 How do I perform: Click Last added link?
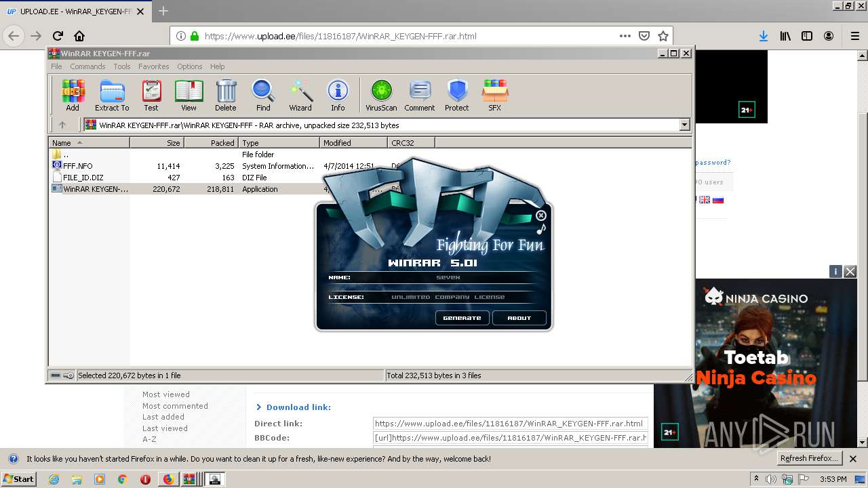pos(163,417)
